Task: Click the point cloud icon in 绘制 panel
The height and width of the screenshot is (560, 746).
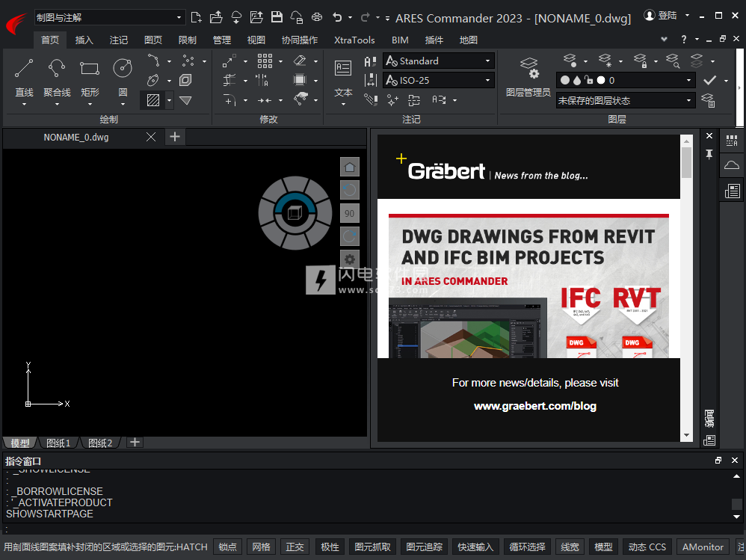Action: tap(188, 61)
